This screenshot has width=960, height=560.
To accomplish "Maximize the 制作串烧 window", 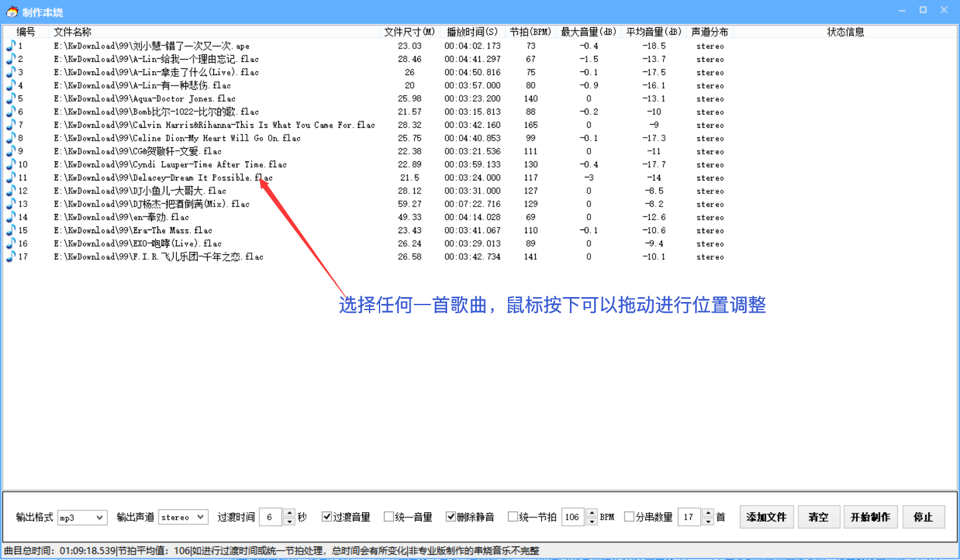I will pyautogui.click(x=923, y=10).
